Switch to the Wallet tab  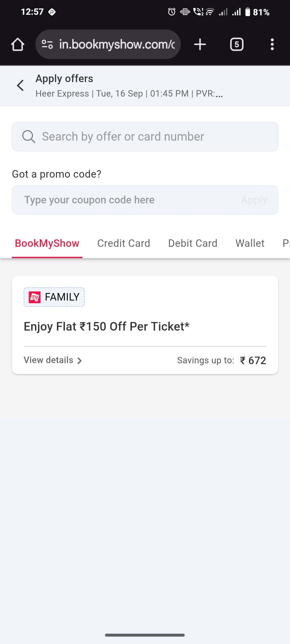click(250, 243)
